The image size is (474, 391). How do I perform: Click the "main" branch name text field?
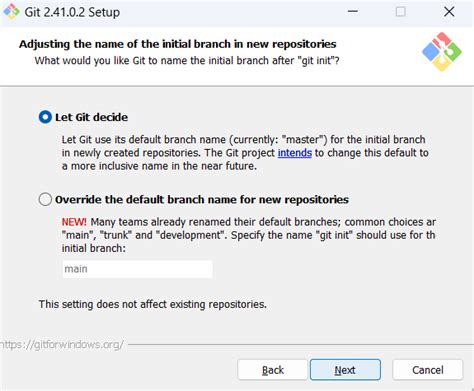pos(137,269)
